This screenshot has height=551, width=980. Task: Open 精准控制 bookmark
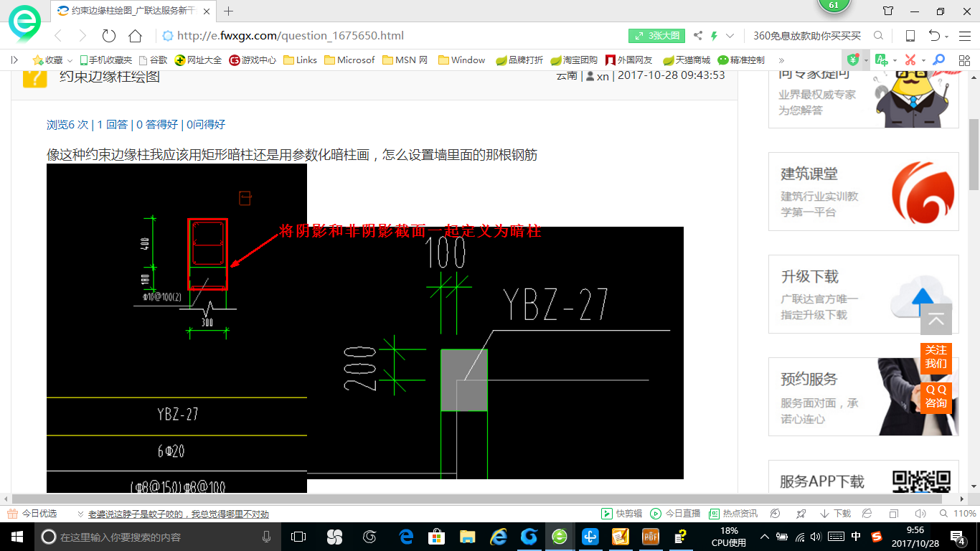[x=741, y=60]
